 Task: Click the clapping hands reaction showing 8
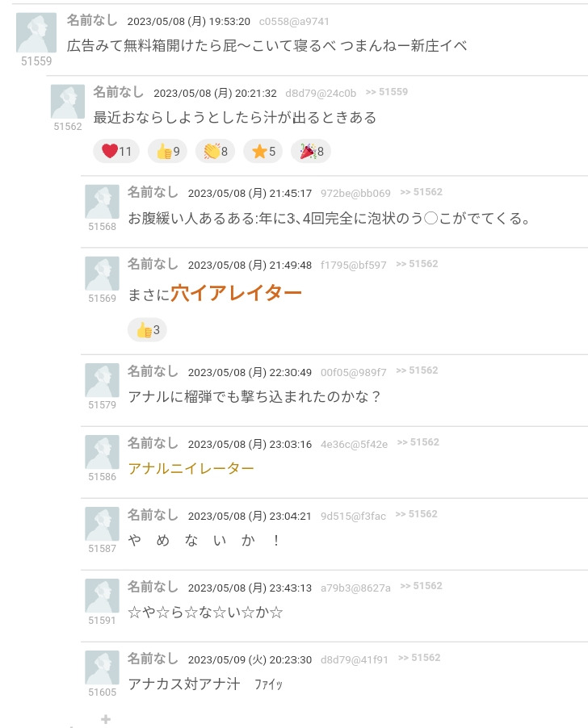click(215, 152)
